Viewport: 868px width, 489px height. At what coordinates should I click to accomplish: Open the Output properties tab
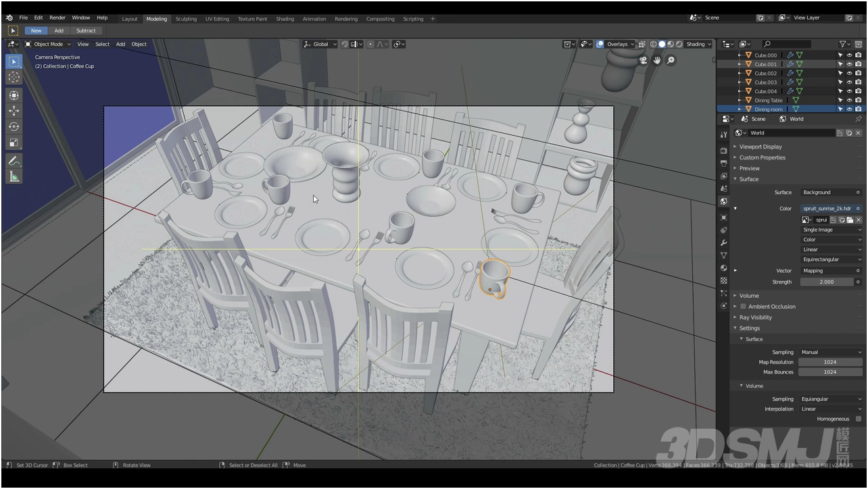click(x=723, y=163)
